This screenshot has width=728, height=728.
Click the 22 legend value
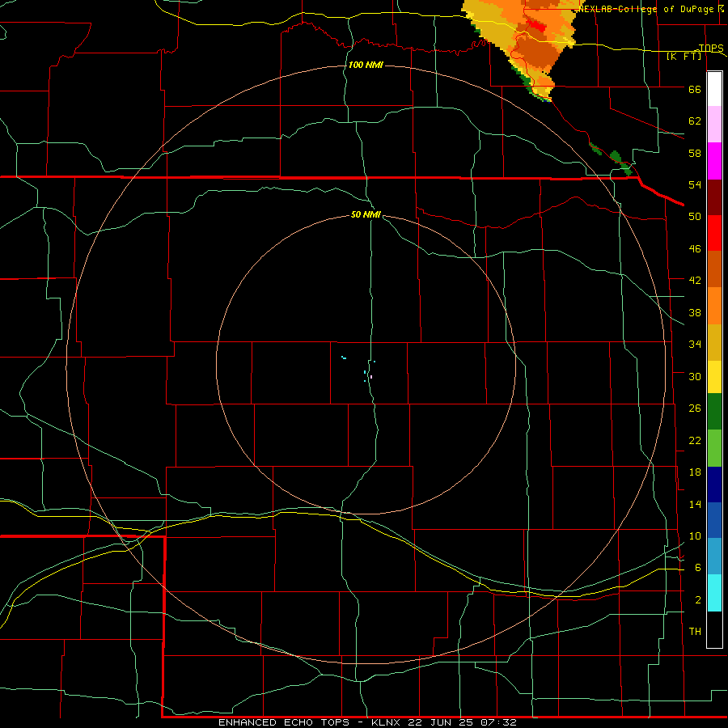695,440
